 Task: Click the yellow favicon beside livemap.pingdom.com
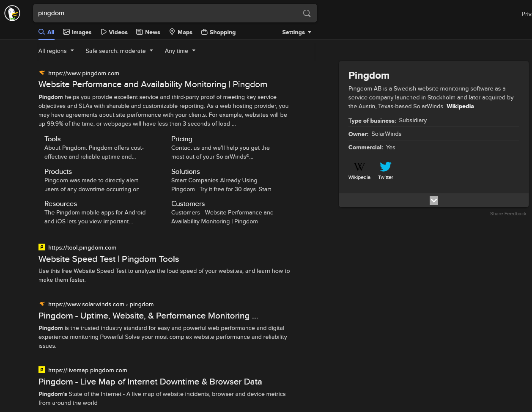42,370
